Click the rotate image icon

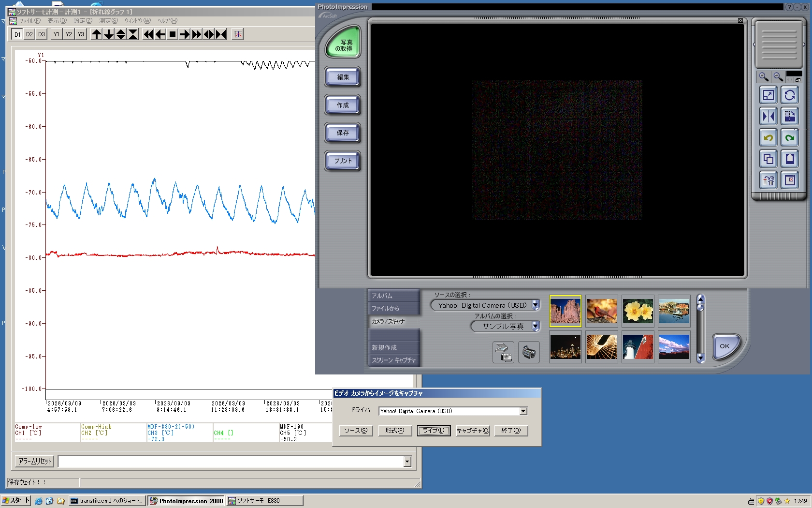pyautogui.click(x=790, y=95)
